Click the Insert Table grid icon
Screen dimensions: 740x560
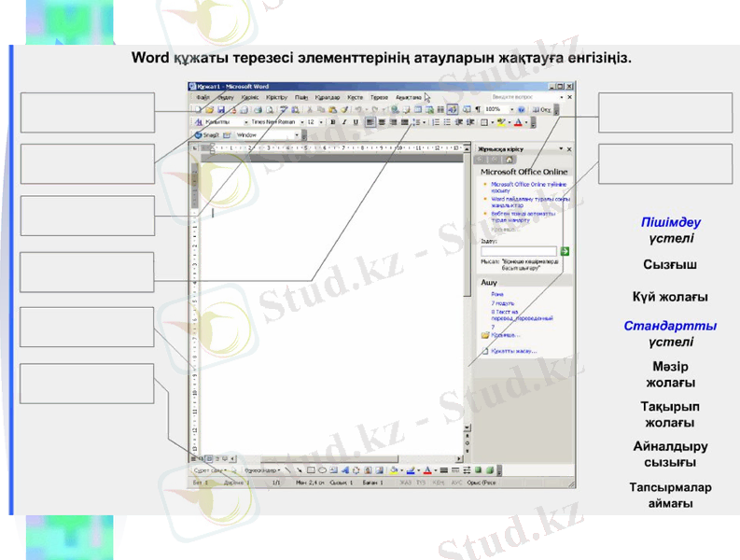coord(418,109)
